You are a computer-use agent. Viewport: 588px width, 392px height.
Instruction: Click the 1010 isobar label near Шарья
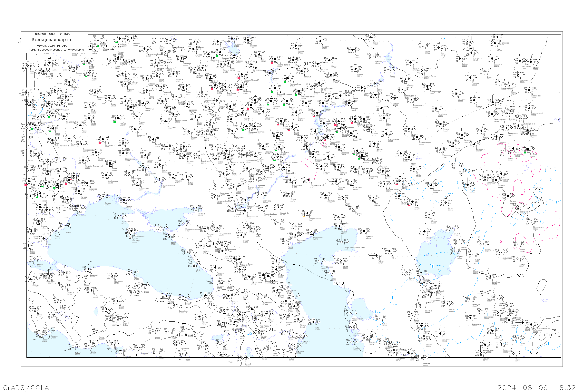306,64
